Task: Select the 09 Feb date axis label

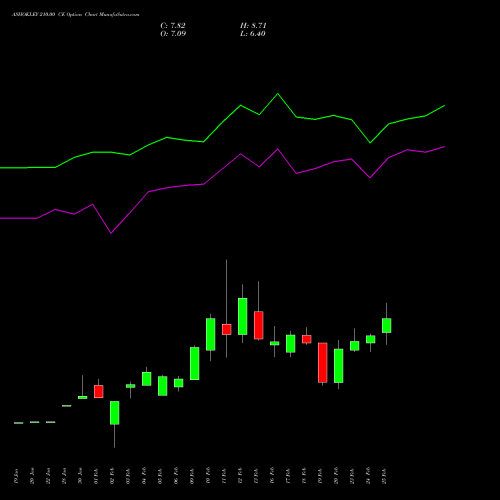Action: (192, 476)
